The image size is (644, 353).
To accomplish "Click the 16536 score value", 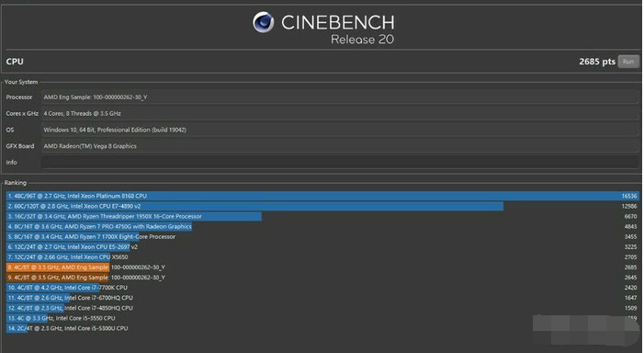I will tap(629, 196).
